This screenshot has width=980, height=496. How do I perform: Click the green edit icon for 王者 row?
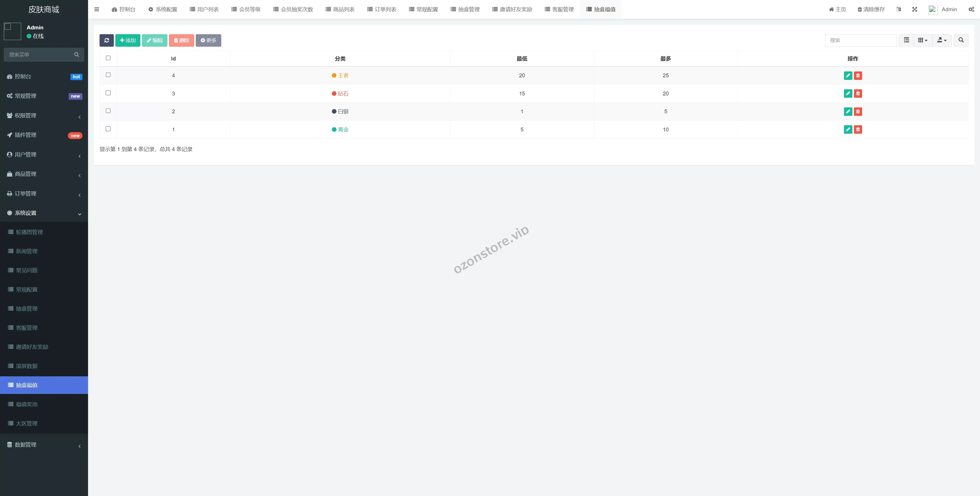(848, 76)
